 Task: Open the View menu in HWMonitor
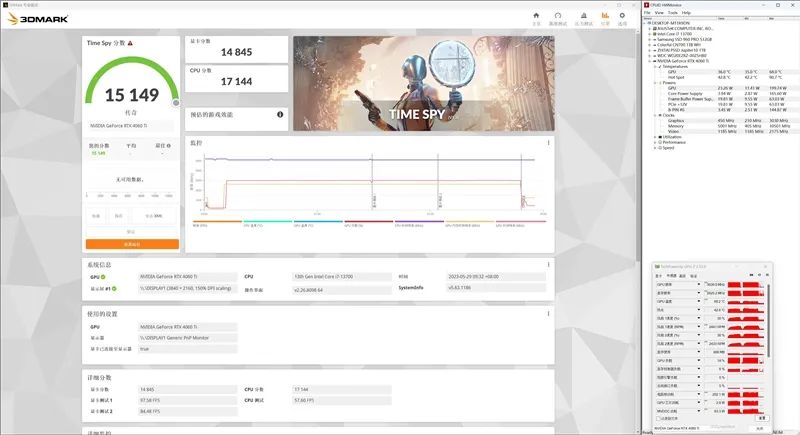click(x=659, y=13)
